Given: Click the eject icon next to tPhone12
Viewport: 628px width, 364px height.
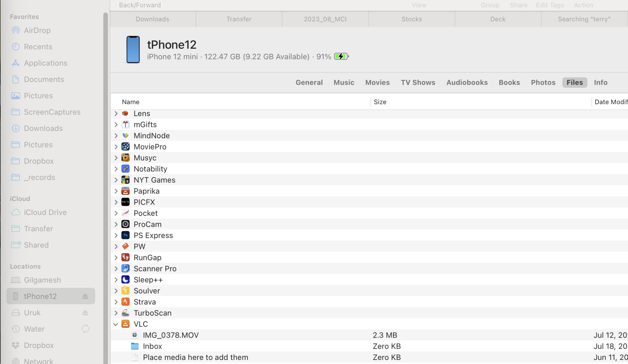Looking at the screenshot, I should (x=85, y=296).
